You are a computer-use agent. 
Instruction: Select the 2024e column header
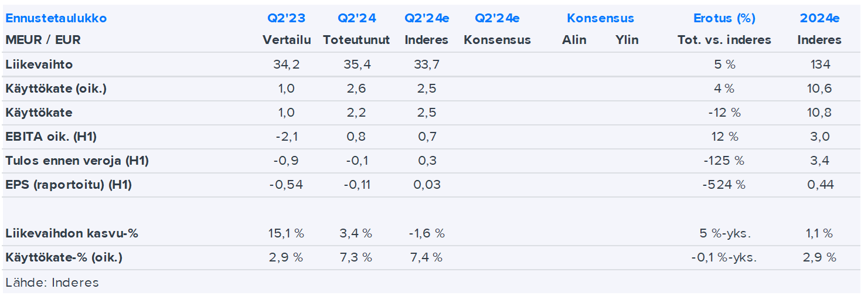click(x=819, y=18)
